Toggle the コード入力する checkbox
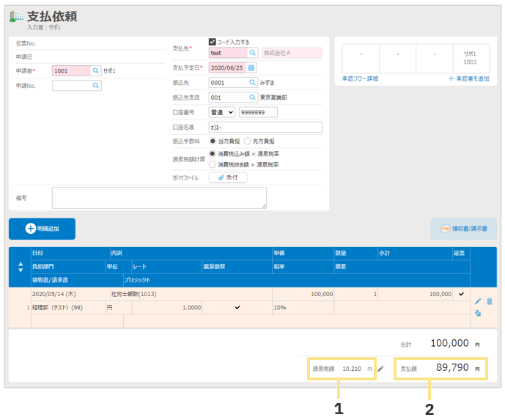This screenshot has width=505, height=420. click(213, 42)
